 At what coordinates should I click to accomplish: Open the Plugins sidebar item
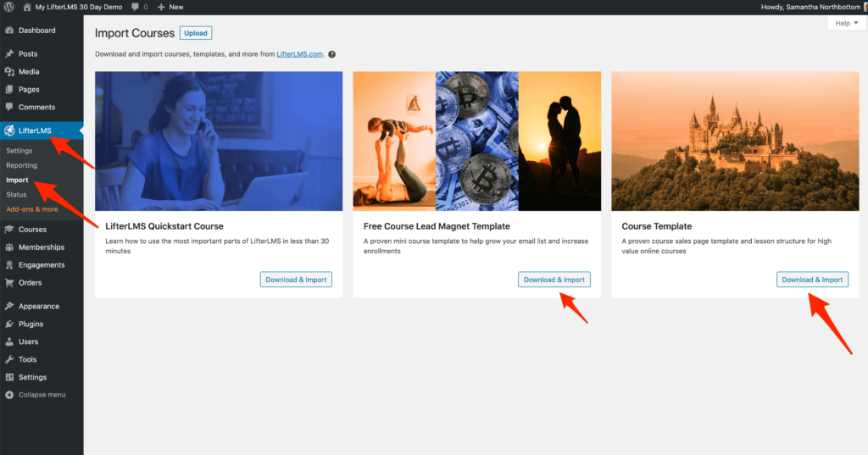(x=31, y=324)
